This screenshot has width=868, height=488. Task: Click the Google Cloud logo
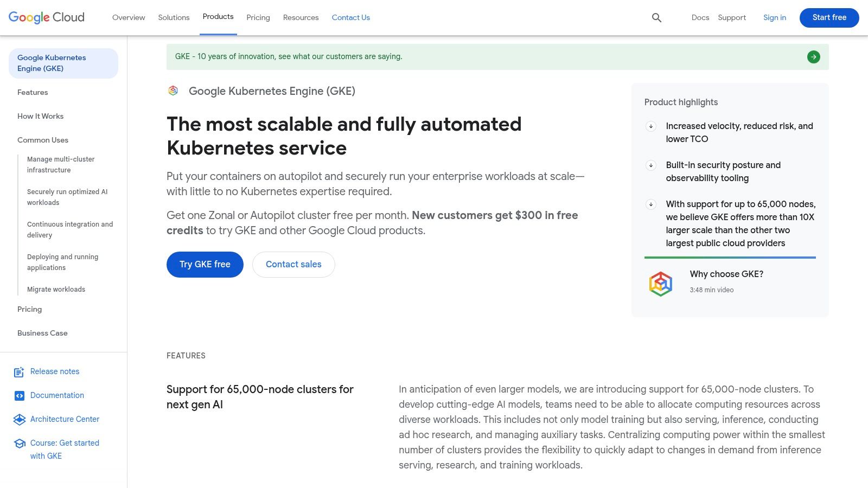(47, 17)
